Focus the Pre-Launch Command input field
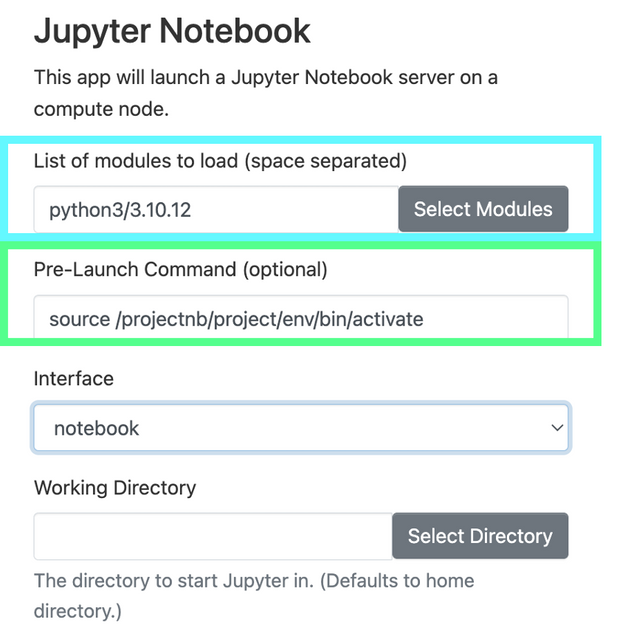 pyautogui.click(x=301, y=317)
